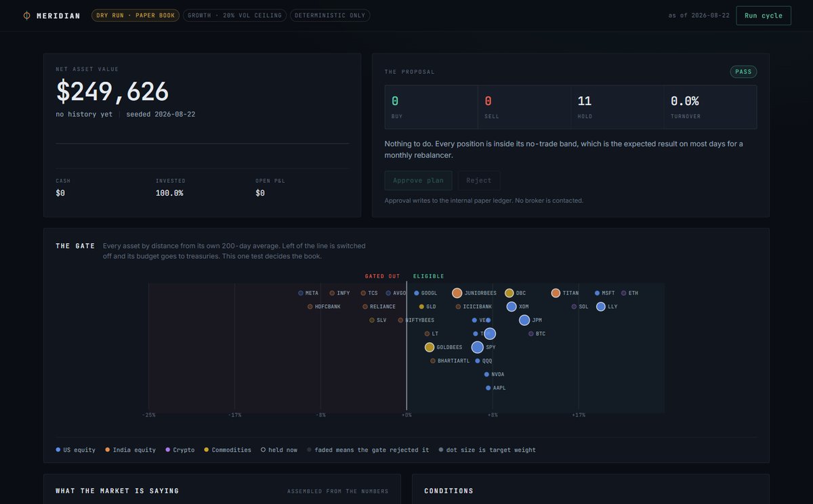Image resolution: width=813 pixels, height=504 pixels.
Task: Click 'dot size is target weight' legend
Action: [487, 450]
